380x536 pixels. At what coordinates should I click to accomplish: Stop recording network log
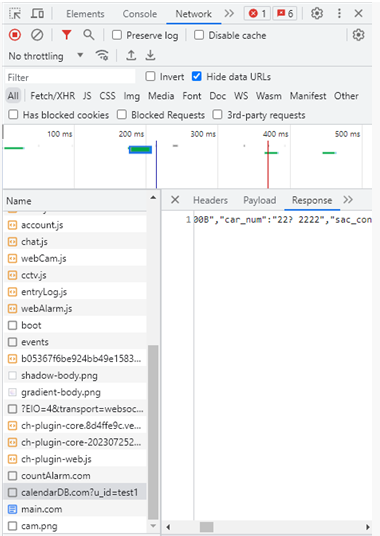click(x=15, y=35)
